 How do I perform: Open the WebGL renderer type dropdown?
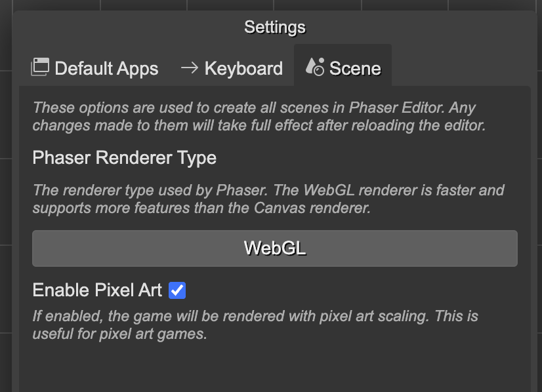tap(275, 248)
